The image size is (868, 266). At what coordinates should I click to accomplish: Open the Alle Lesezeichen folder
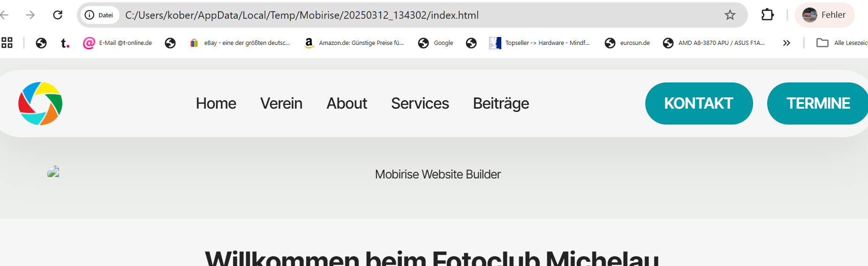[842, 43]
